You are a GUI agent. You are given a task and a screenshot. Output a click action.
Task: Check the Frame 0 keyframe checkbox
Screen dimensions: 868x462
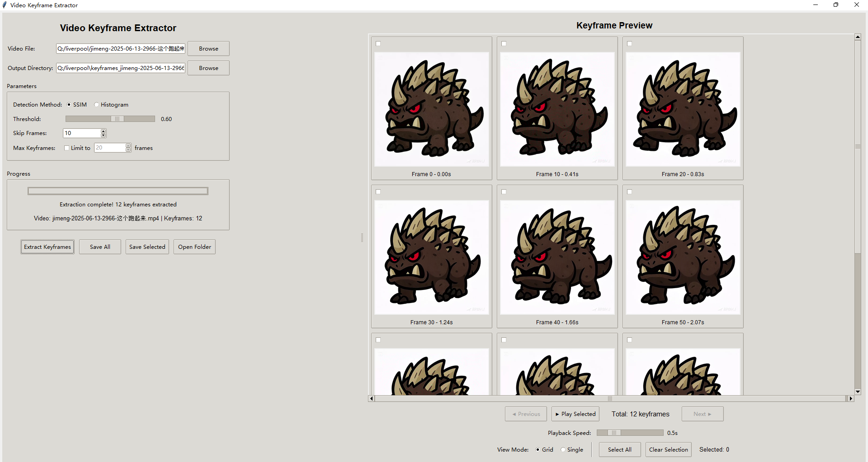tap(378, 44)
